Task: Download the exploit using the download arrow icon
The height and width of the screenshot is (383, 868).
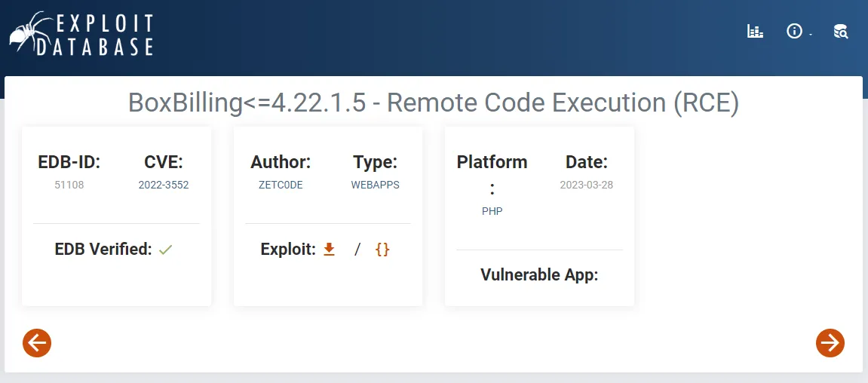Action: [329, 250]
